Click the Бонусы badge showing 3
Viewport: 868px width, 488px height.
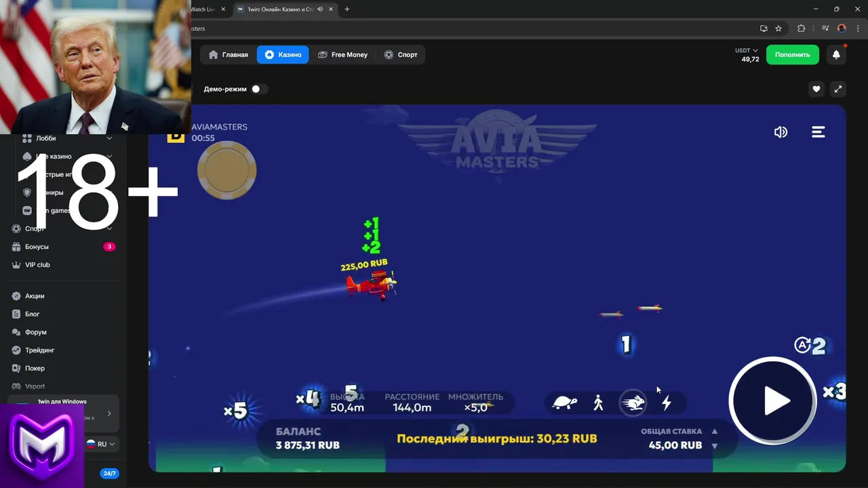109,247
